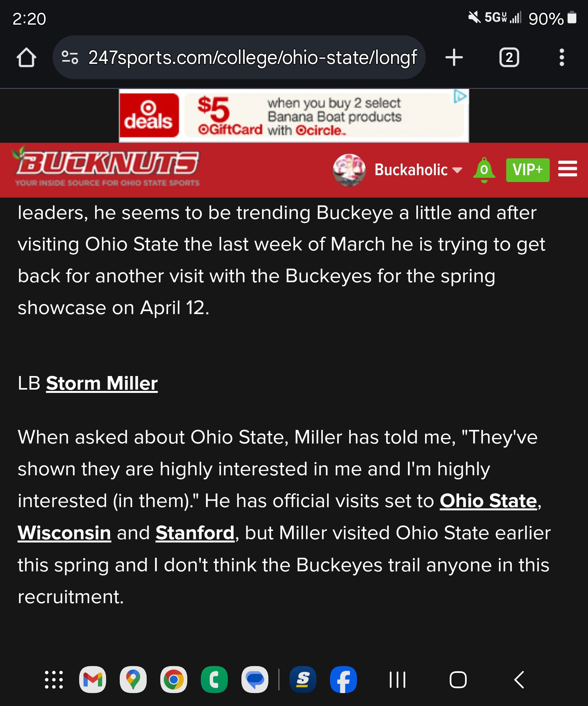The height and width of the screenshot is (706, 588).
Task: Open the browser three-dot menu
Action: (561, 57)
